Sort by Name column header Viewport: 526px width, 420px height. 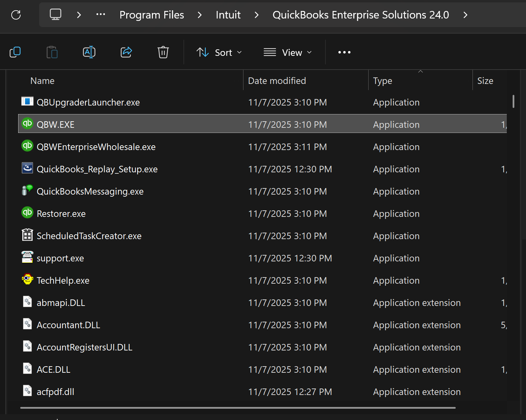click(x=43, y=81)
